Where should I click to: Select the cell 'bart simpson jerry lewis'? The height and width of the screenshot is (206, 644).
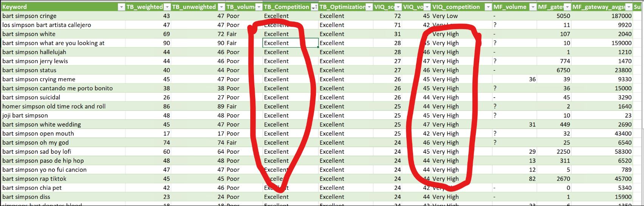(x=63, y=61)
